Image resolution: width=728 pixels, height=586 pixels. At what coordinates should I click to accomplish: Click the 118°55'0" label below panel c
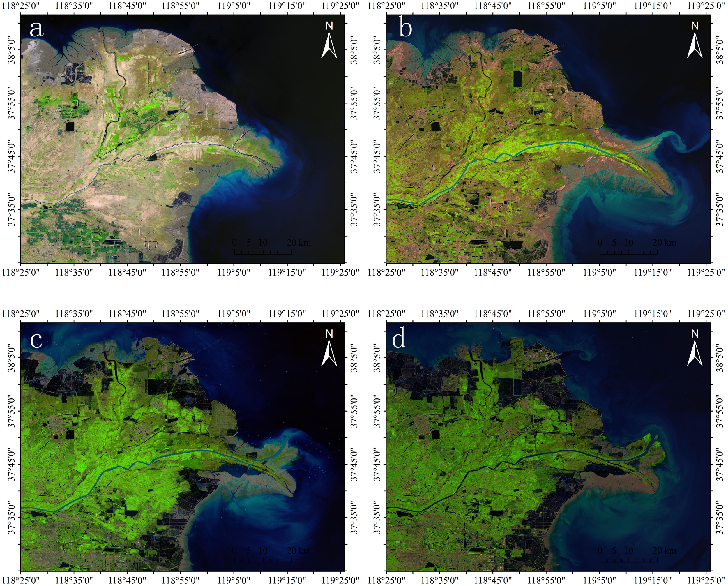180,580
